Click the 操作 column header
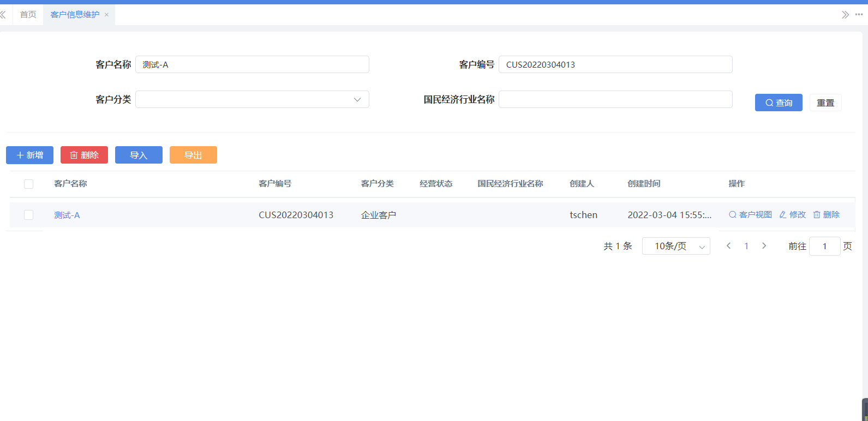Image resolution: width=868 pixels, height=421 pixels. pyautogui.click(x=737, y=184)
